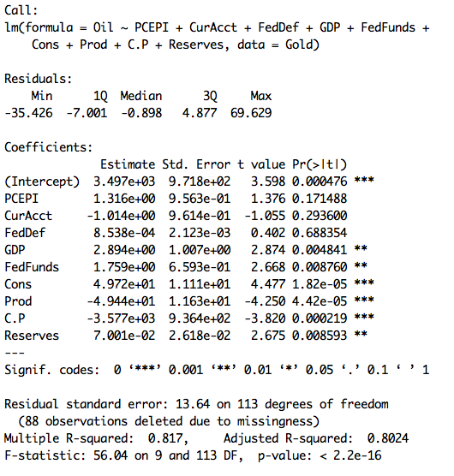Click the Median residual value -0.898
Viewport: 454px width, 476px height.
pos(141,113)
